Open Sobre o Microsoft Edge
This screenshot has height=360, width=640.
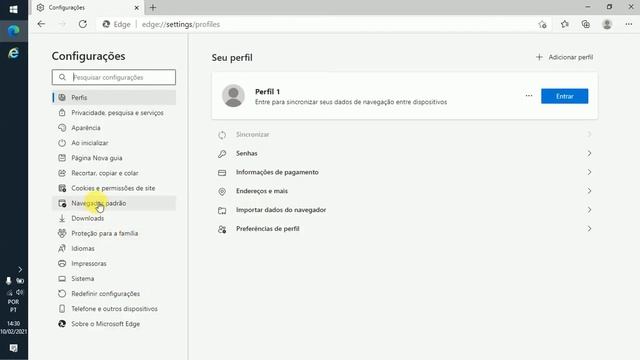(114, 324)
